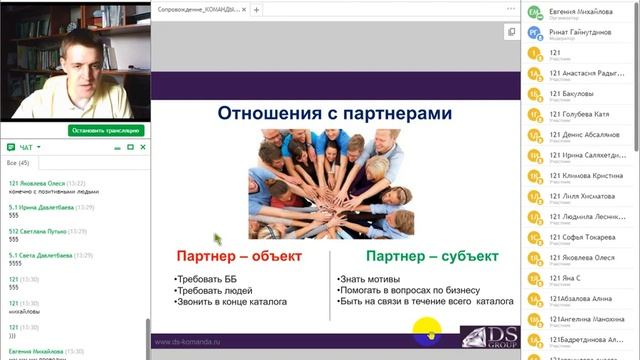Image resolution: width=640 pixels, height=360 pixels.
Task: Click slide heading Партнер – субъект
Action: pos(432,256)
